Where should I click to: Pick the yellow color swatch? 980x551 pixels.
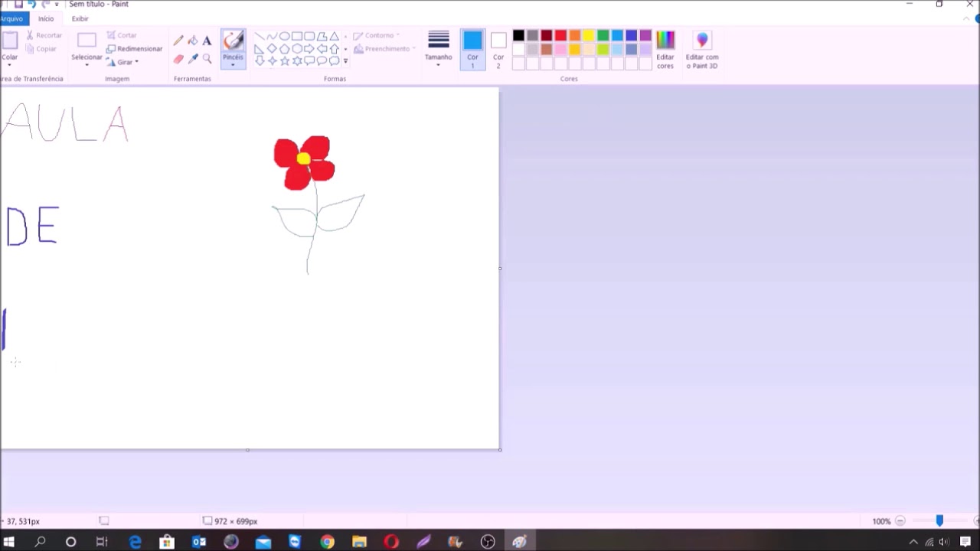[x=589, y=35]
